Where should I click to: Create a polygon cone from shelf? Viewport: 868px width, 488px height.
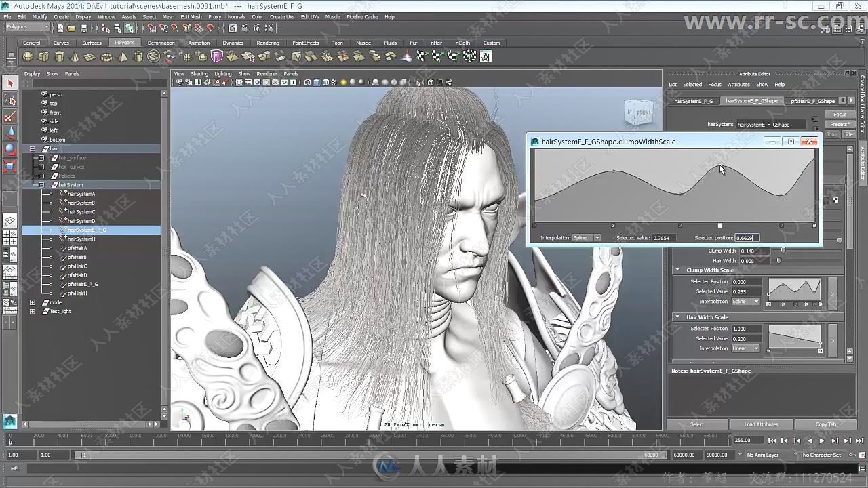pos(75,56)
